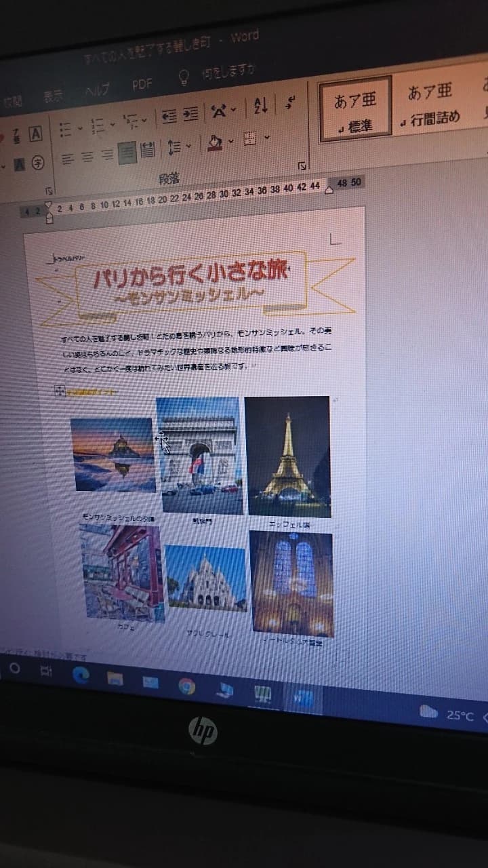Increase the paragraph indent

[x=190, y=115]
